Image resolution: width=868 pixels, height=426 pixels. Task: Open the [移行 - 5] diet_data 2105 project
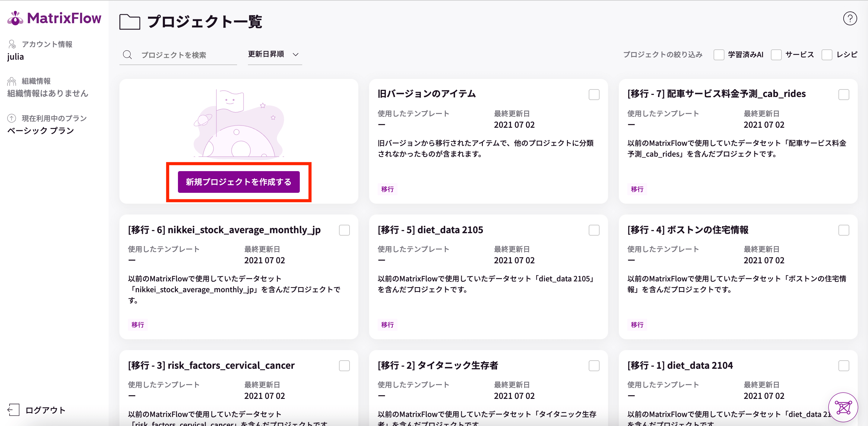click(430, 230)
